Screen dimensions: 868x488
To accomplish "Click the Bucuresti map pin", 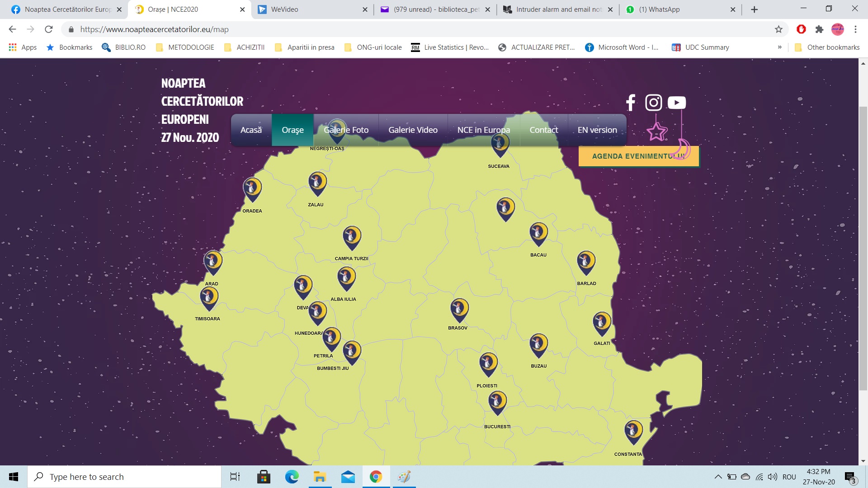I will tap(497, 401).
